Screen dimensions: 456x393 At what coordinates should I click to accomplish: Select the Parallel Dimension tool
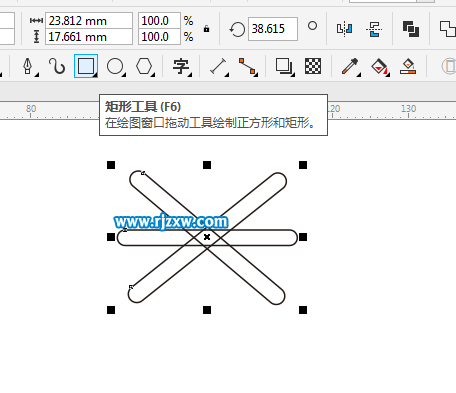coord(218,66)
